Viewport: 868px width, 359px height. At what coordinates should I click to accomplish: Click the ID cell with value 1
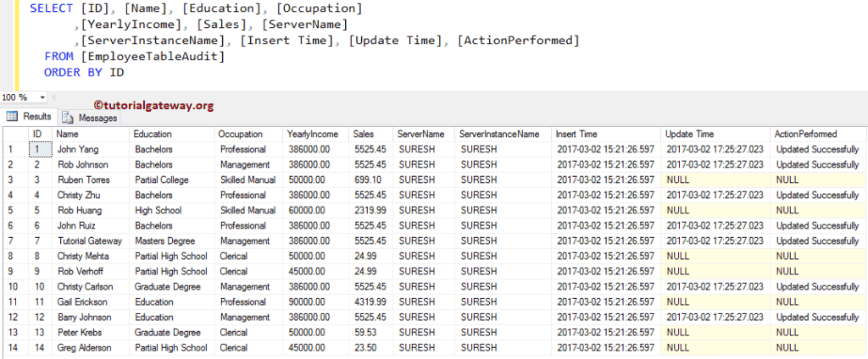click(x=40, y=149)
